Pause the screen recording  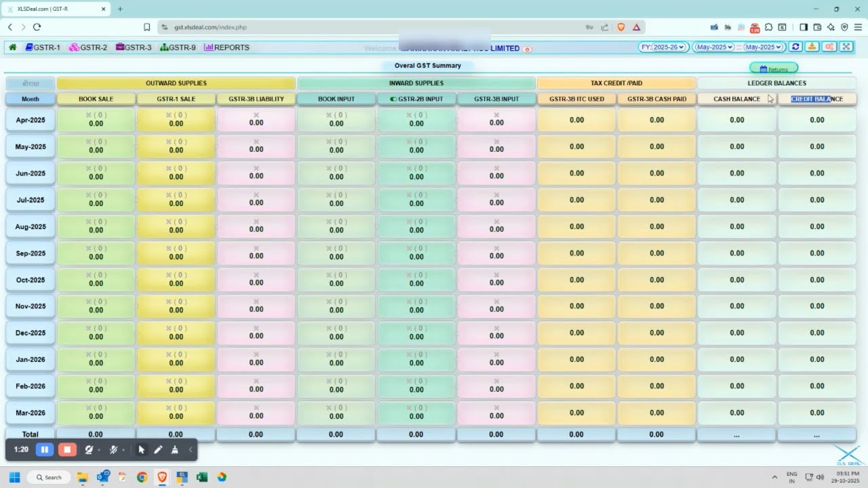(x=45, y=449)
